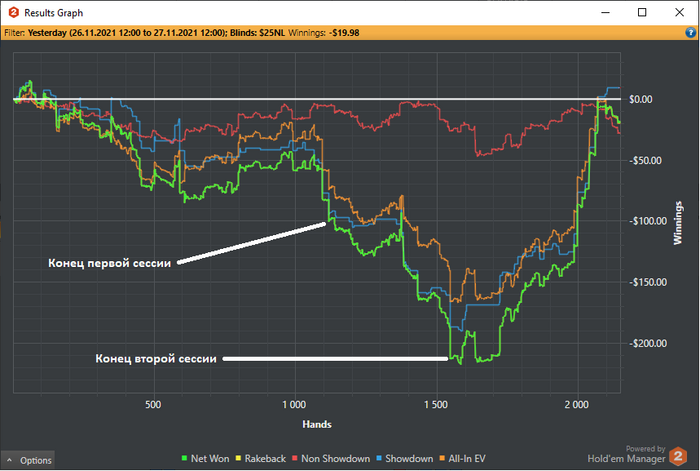Click the 1 000 hands axis tick label
This screenshot has width=700, height=471.
(294, 404)
